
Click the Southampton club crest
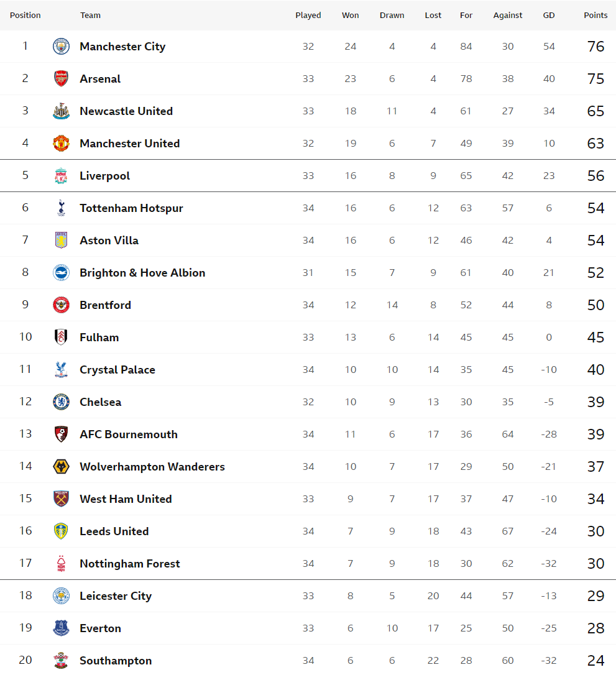[x=61, y=661]
